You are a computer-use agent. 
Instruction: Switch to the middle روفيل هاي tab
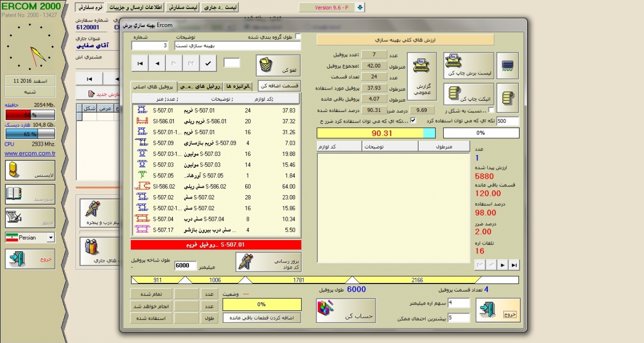tap(201, 86)
